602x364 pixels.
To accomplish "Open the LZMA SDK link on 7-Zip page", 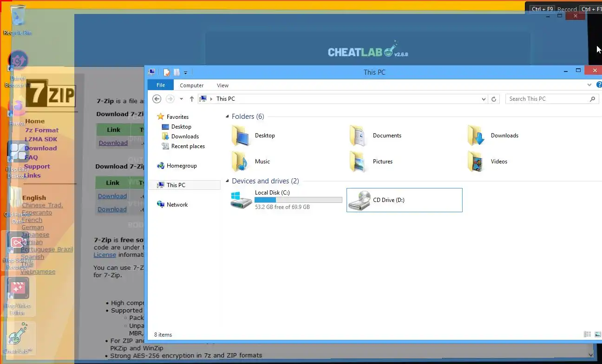I will (41, 139).
